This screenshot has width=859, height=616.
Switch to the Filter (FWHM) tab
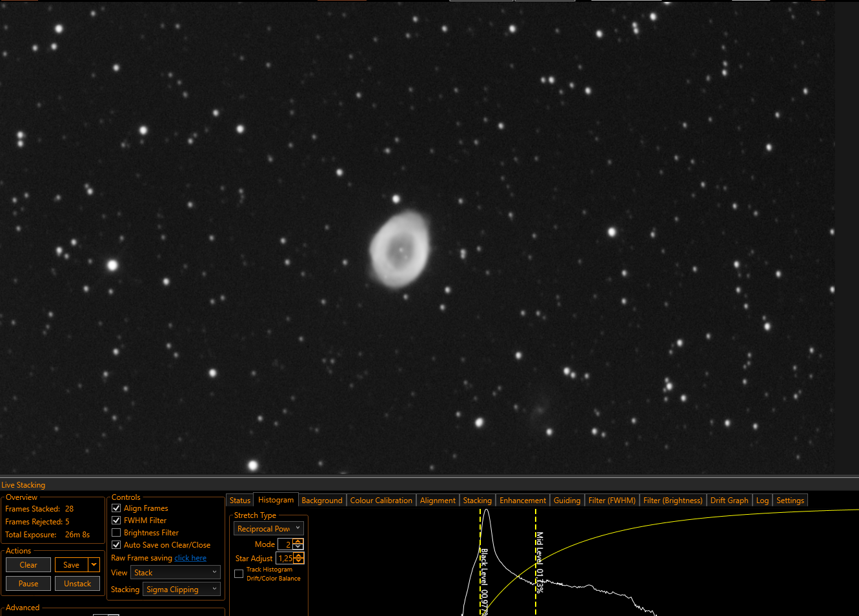[x=612, y=501]
